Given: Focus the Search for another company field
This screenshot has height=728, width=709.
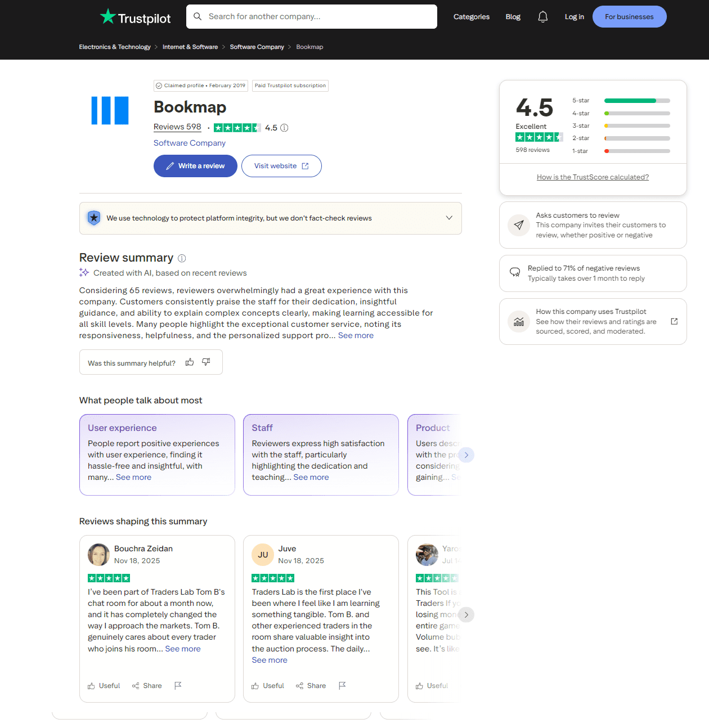Looking at the screenshot, I should click(x=312, y=16).
